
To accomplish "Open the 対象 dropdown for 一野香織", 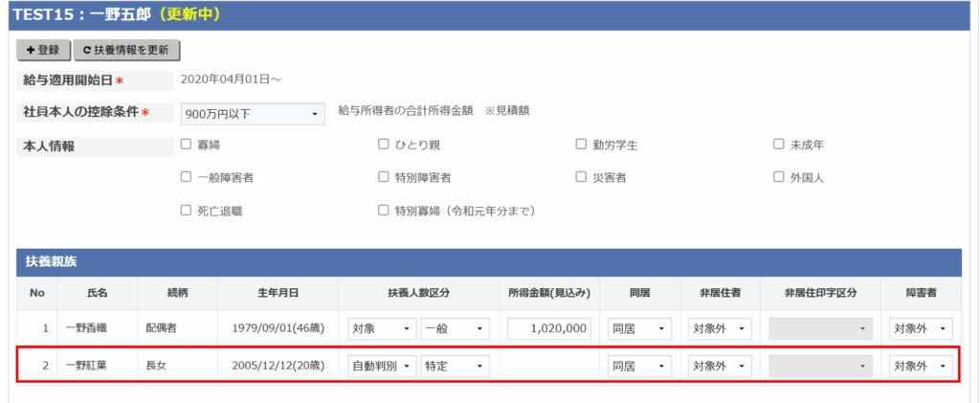I will point(382,328).
